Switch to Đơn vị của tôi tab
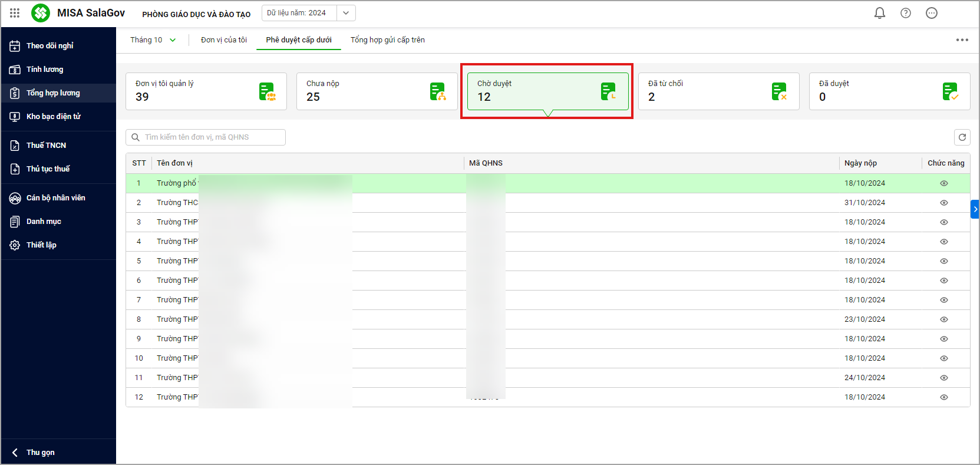 point(223,40)
